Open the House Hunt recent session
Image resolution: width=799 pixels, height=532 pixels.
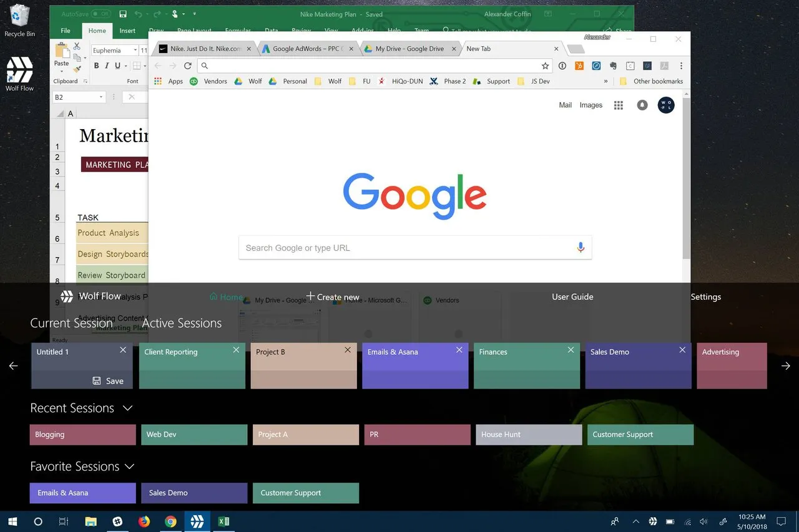tap(529, 435)
